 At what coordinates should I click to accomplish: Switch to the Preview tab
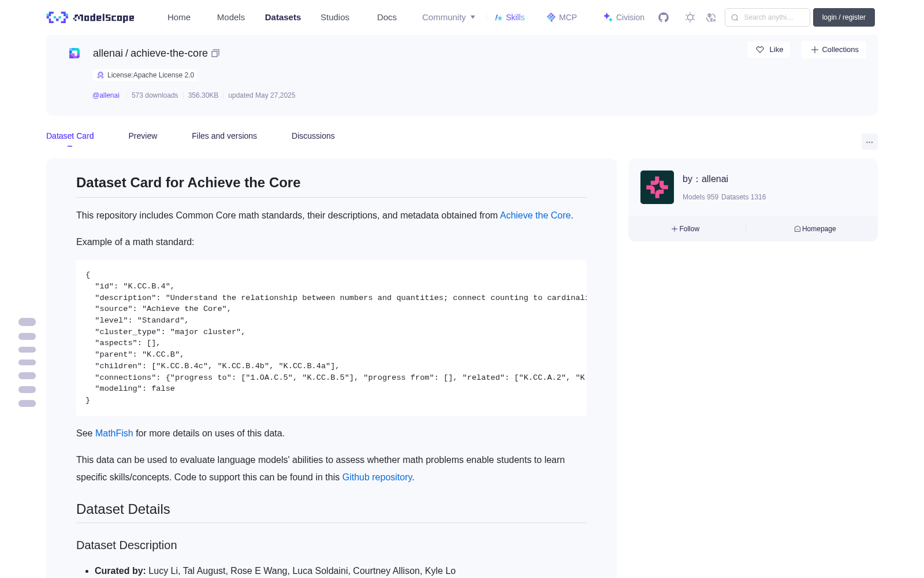(x=143, y=136)
